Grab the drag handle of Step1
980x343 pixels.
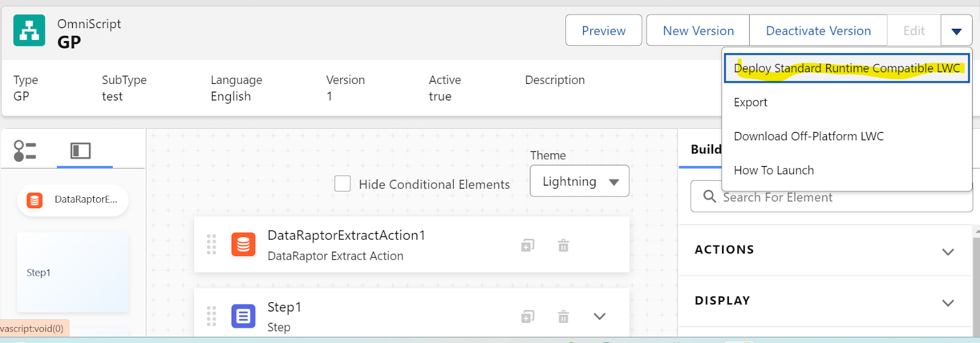211,316
